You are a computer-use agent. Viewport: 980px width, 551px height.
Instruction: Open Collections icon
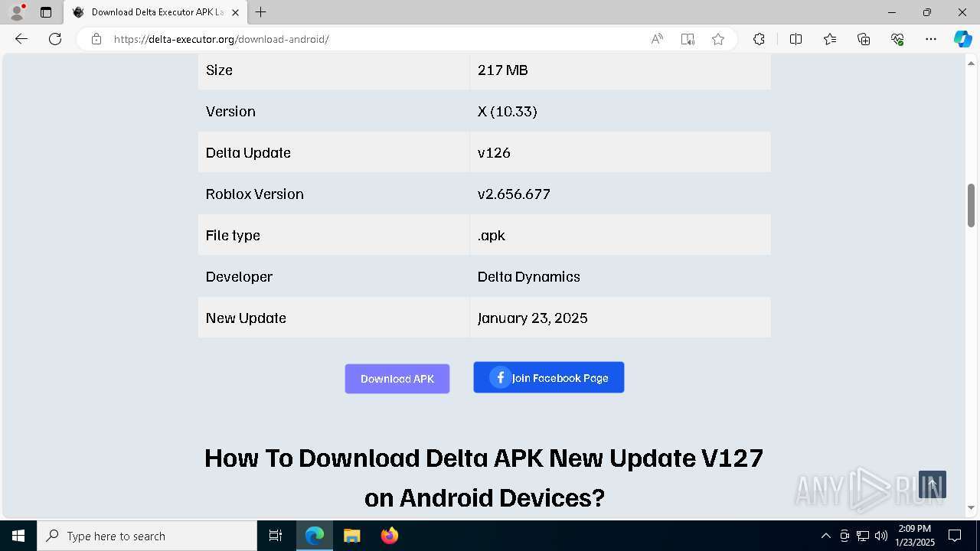point(864,39)
